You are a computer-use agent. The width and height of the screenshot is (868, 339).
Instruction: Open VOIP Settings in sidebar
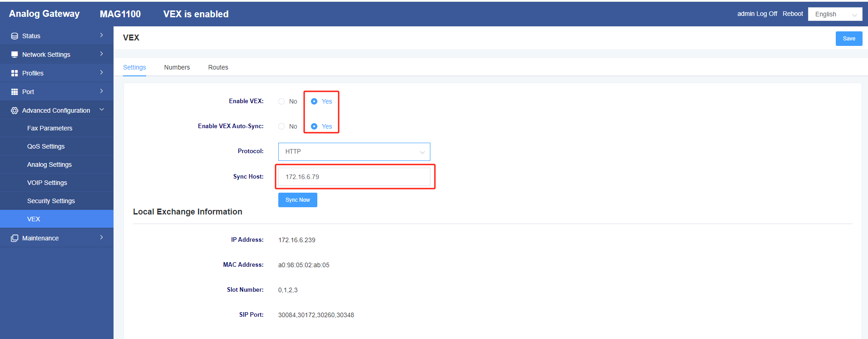(57, 183)
